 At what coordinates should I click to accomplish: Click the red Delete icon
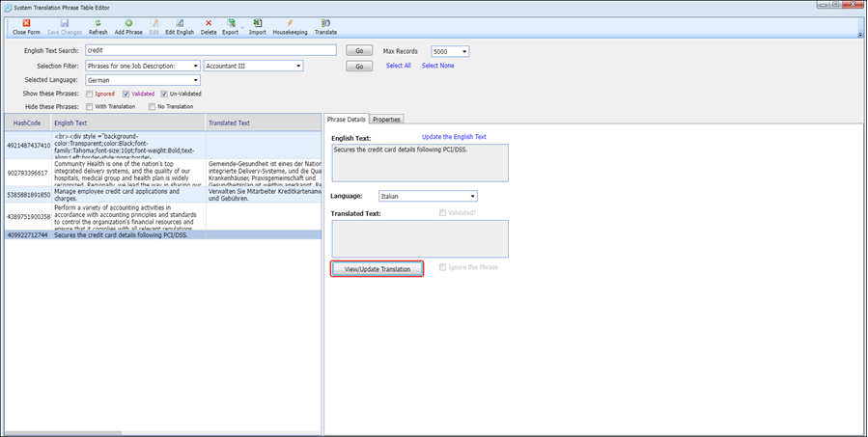[x=209, y=23]
